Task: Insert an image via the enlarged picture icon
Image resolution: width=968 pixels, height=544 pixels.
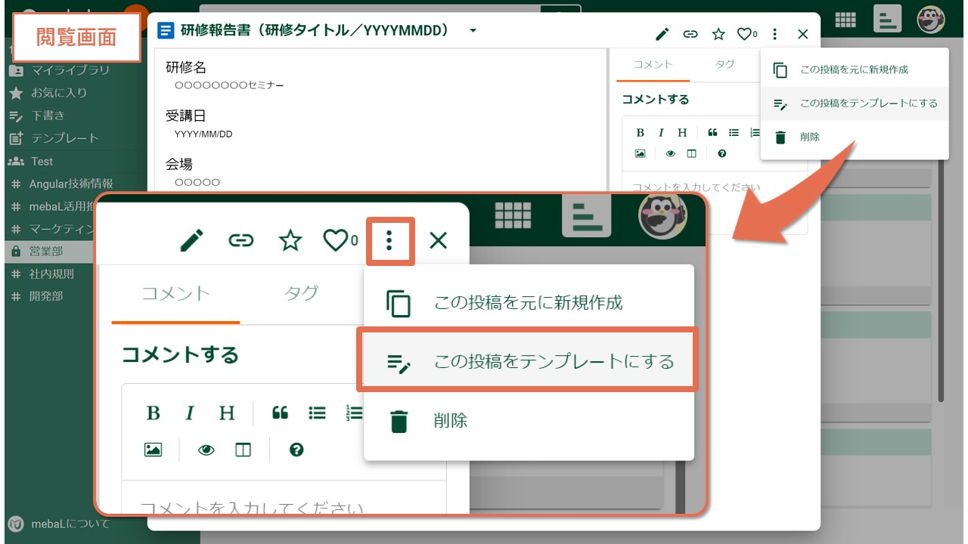Action: tap(153, 450)
